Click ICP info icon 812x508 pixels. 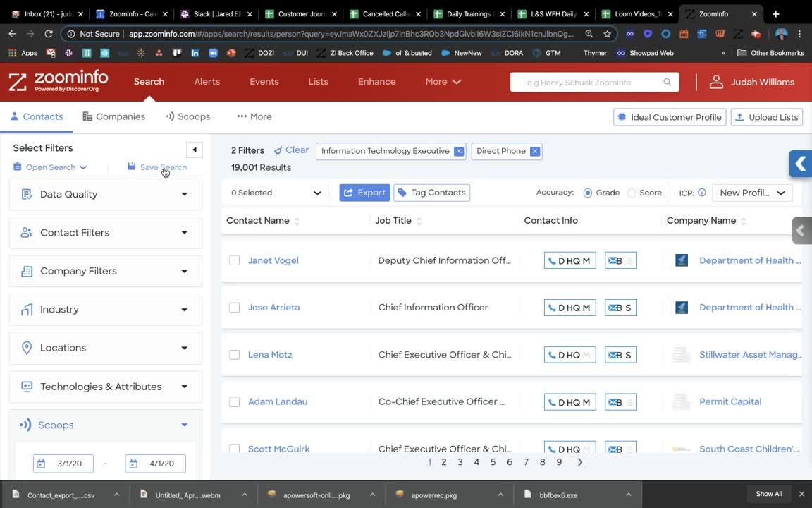point(702,193)
